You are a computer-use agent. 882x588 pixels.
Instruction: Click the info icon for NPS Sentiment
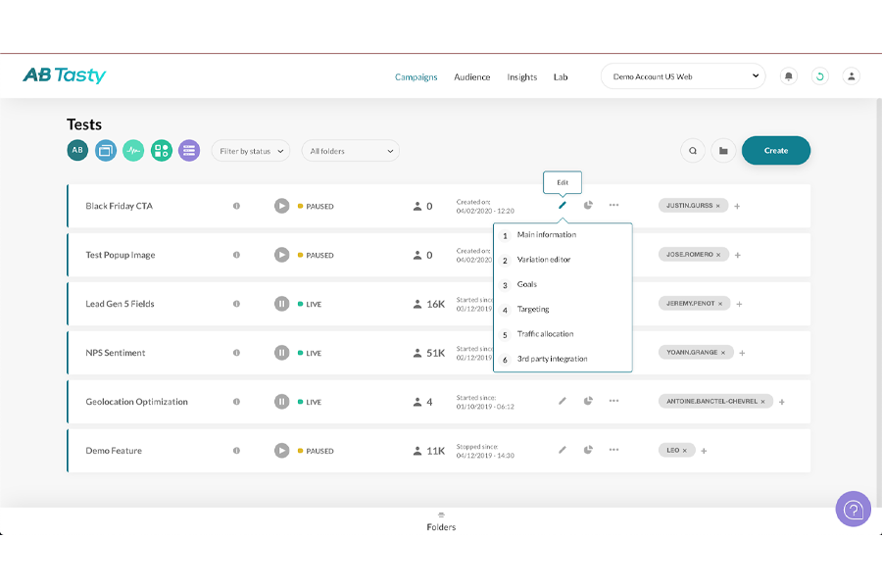pos(236,353)
